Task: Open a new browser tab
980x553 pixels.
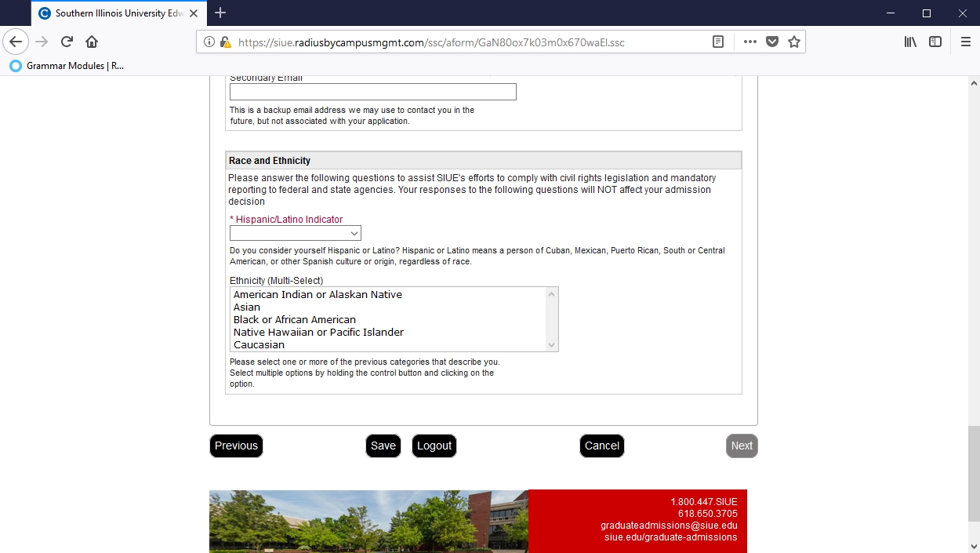Action: pyautogui.click(x=220, y=13)
